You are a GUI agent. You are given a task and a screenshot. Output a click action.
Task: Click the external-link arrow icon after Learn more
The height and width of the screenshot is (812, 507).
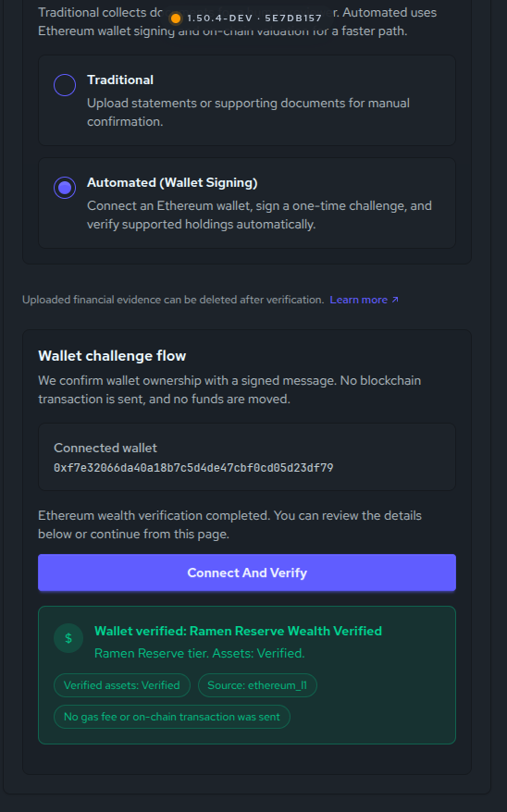[395, 300]
